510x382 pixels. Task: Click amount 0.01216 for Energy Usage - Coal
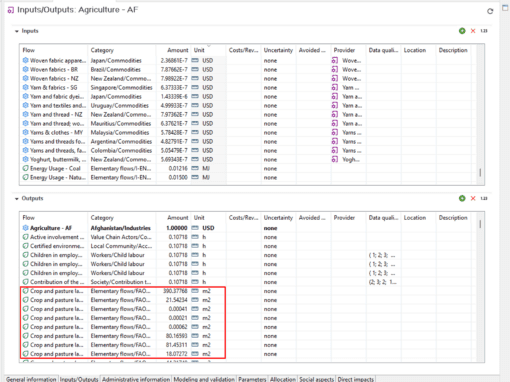pyautogui.click(x=178, y=168)
